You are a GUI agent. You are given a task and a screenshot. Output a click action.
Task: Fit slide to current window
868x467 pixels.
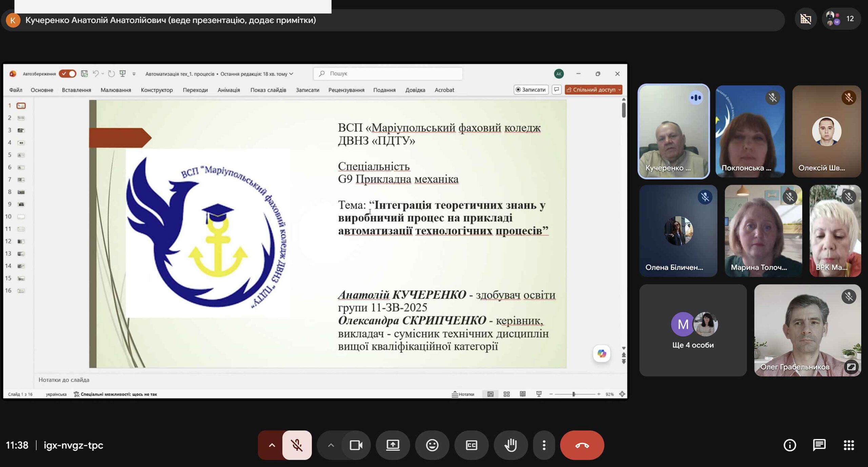coord(622,394)
